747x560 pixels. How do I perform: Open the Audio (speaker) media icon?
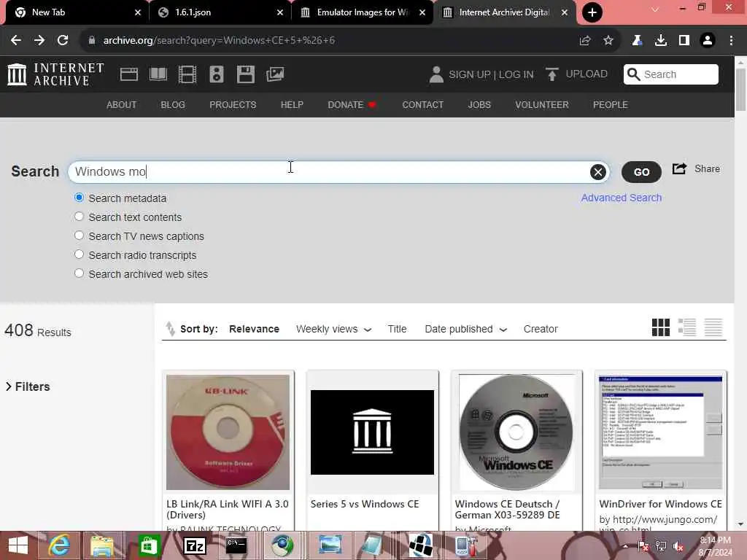point(216,74)
